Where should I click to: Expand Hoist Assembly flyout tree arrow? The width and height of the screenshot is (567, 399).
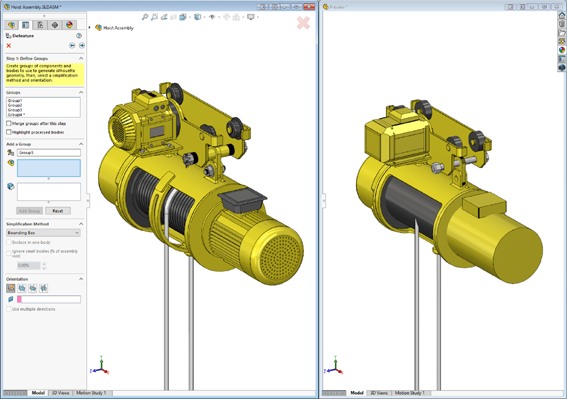(x=90, y=27)
